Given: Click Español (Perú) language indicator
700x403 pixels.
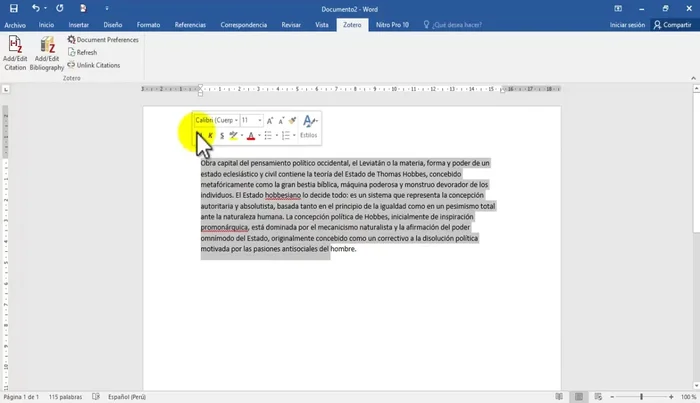Looking at the screenshot, I should coord(126,397).
